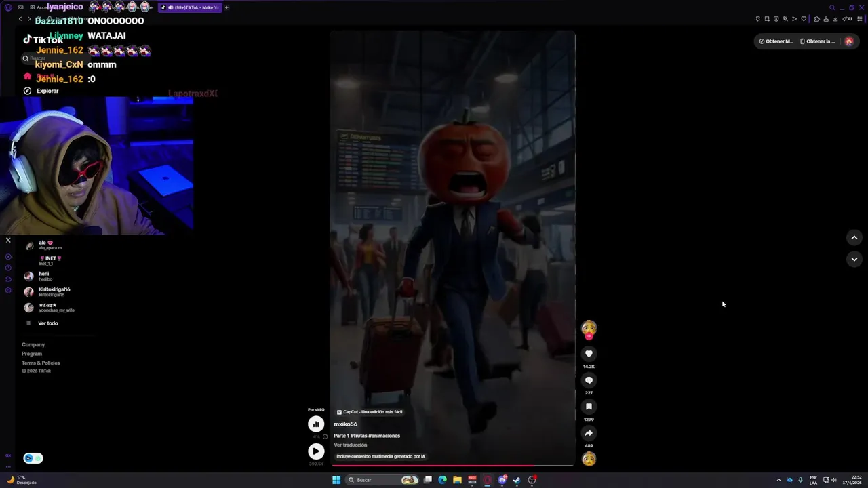
Task: Open the mxiko56 creator profile
Action: (345, 424)
